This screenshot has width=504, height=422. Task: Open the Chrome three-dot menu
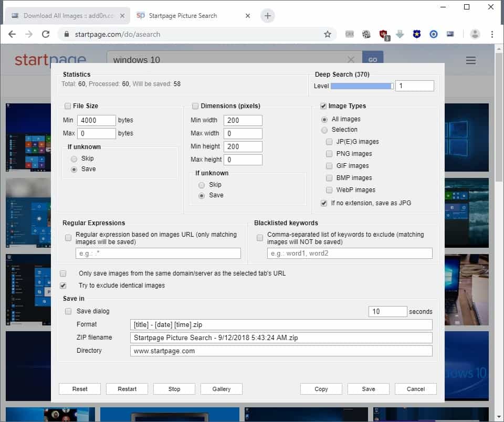[492, 34]
